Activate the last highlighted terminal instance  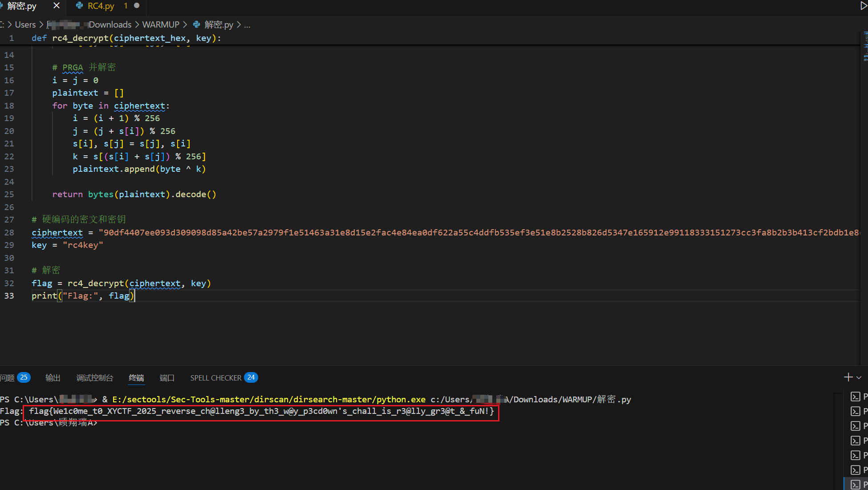856,484
